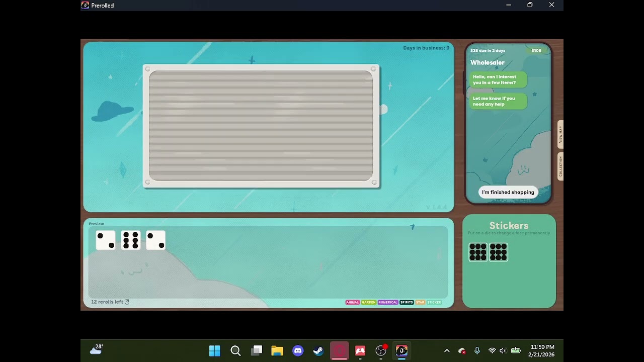Toggle the GARDEN tag filter
This screenshot has height=362, width=644.
(369, 302)
